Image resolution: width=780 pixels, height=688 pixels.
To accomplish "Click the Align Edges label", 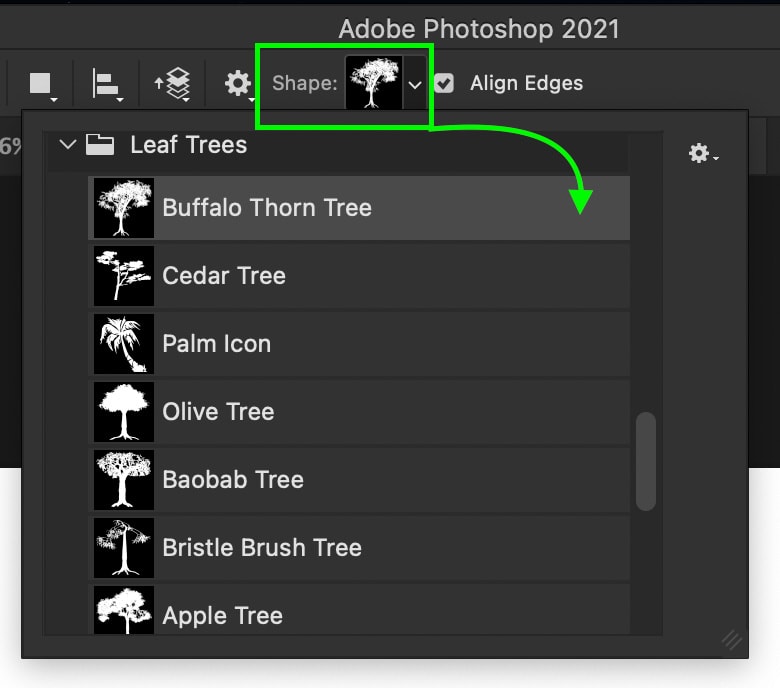I will pos(526,83).
